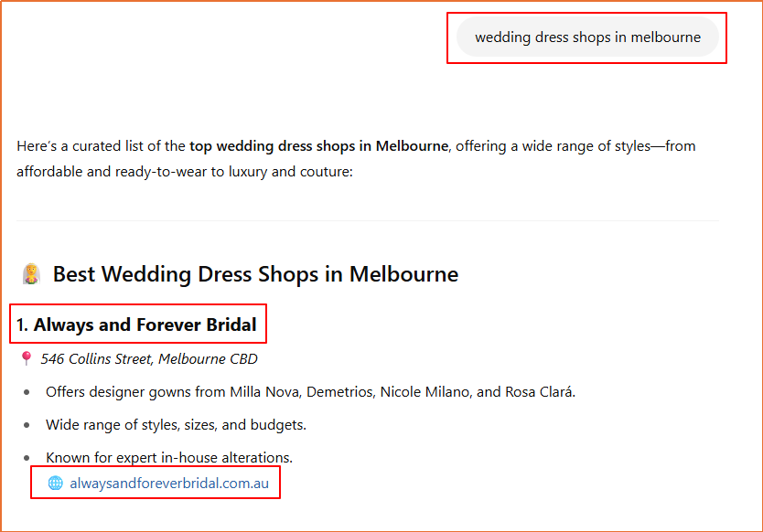Click "Known for expert in-house alterations." bullet
This screenshot has height=532, width=763.
tap(169, 458)
